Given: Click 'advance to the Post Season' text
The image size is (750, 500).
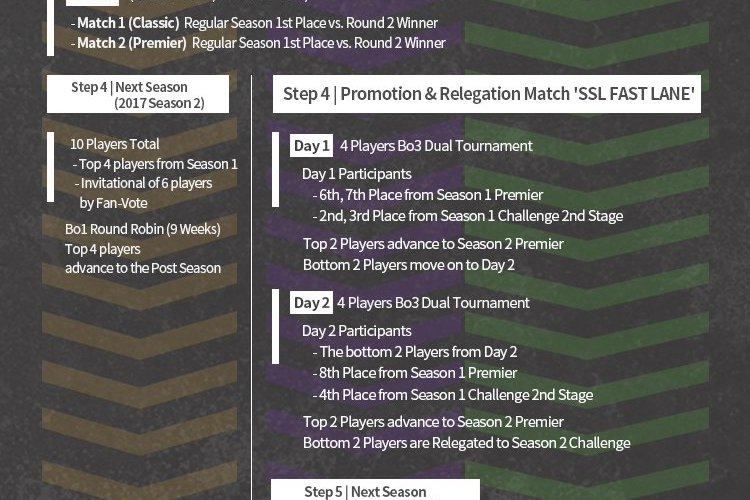Looking at the screenshot, I should (x=143, y=268).
